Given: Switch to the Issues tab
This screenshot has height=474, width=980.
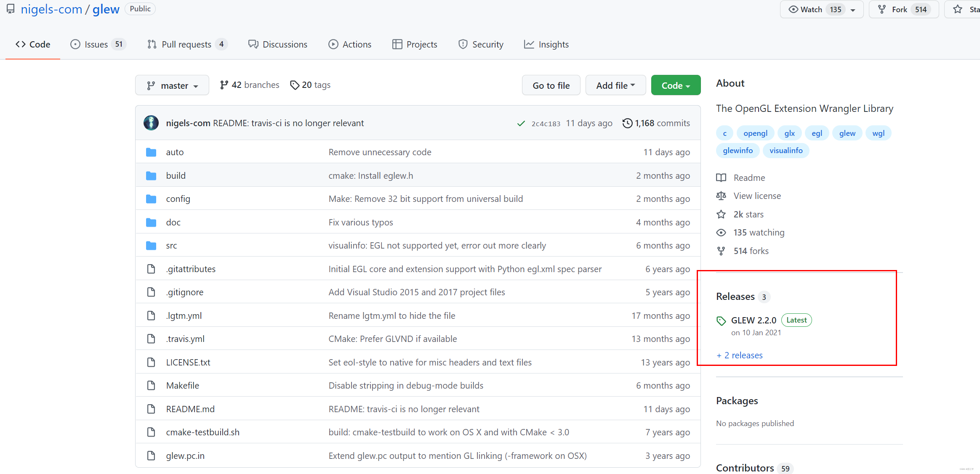Looking at the screenshot, I should point(96,45).
